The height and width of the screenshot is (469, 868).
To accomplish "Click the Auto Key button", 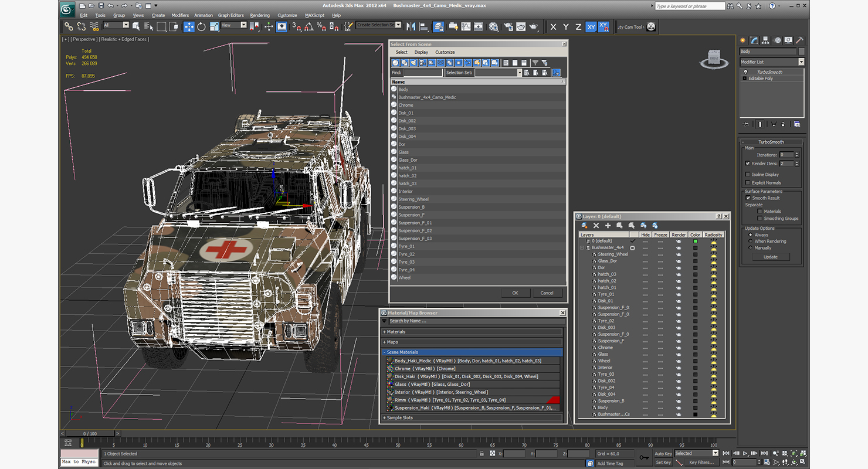I will [663, 453].
